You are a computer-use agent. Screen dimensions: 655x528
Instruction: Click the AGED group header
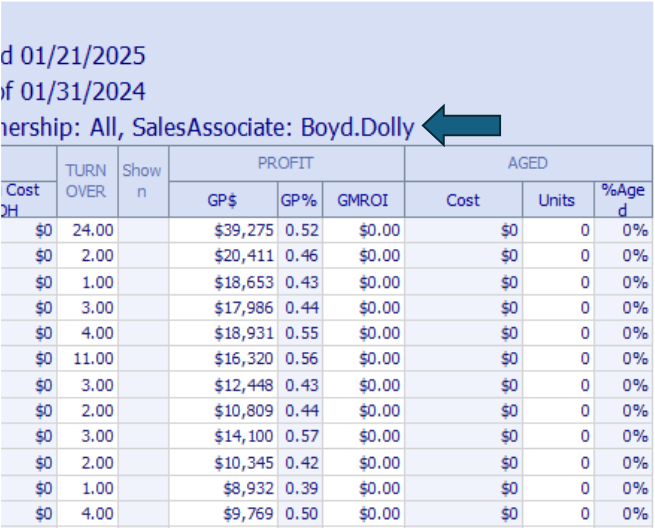pos(528,163)
